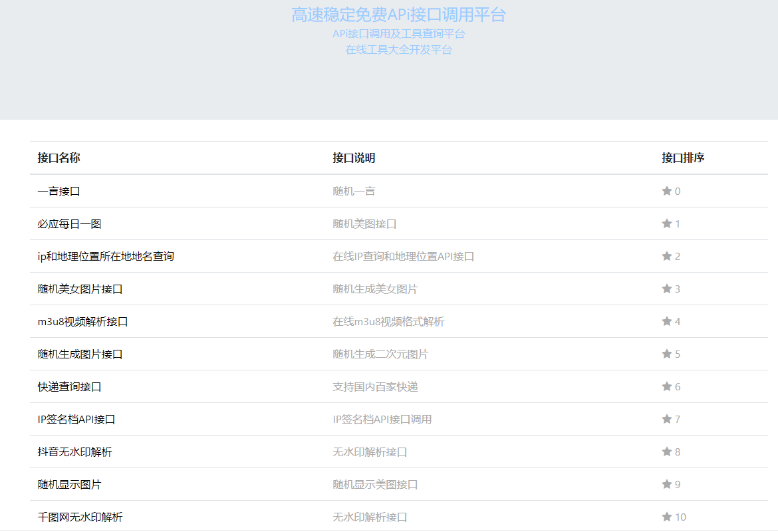
Task: Click the star icon beside rank 4
Action: (666, 321)
